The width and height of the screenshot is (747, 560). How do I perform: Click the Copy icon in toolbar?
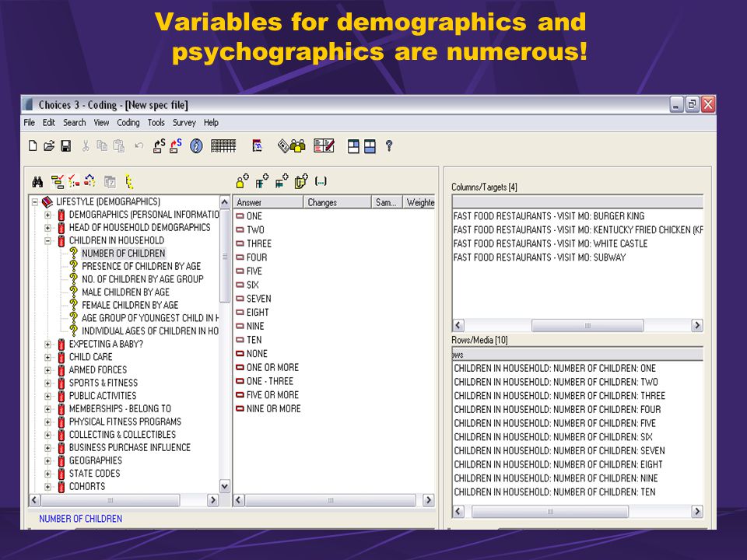coord(102,145)
